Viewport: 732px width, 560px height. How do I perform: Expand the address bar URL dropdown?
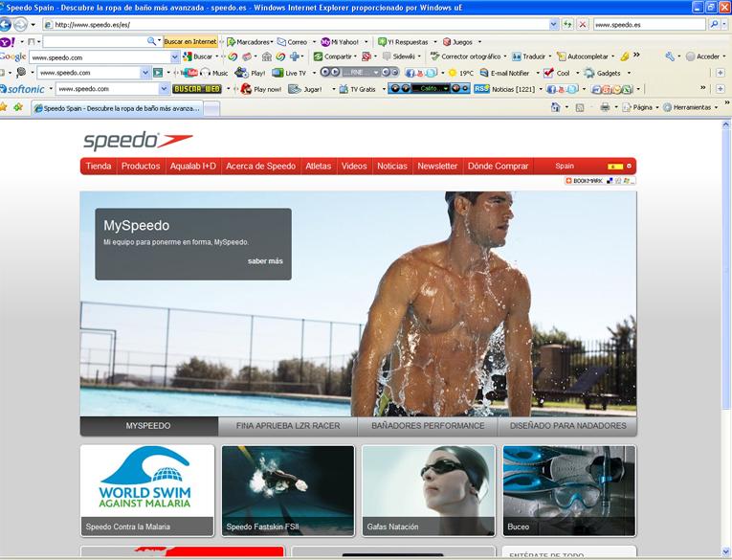click(554, 24)
